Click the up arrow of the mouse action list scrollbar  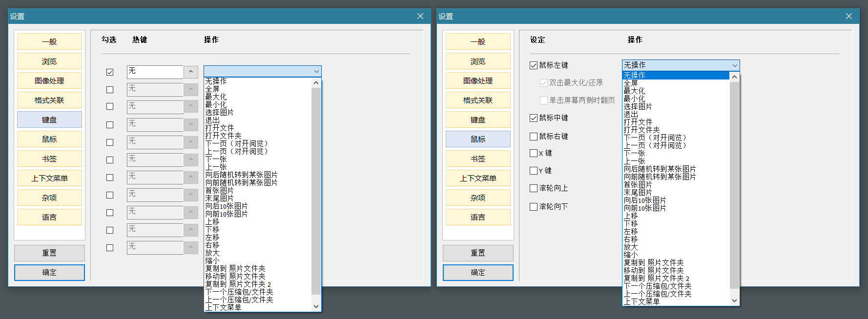click(x=734, y=77)
